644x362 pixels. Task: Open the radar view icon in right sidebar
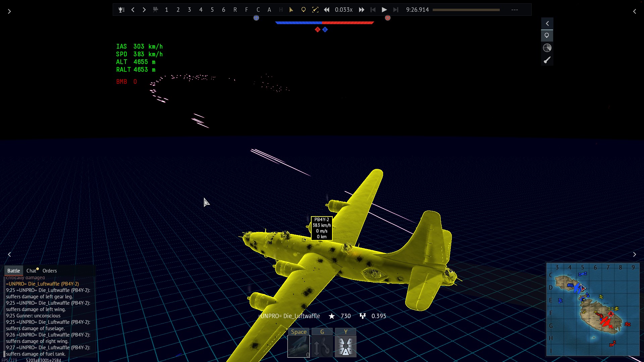pyautogui.click(x=547, y=48)
